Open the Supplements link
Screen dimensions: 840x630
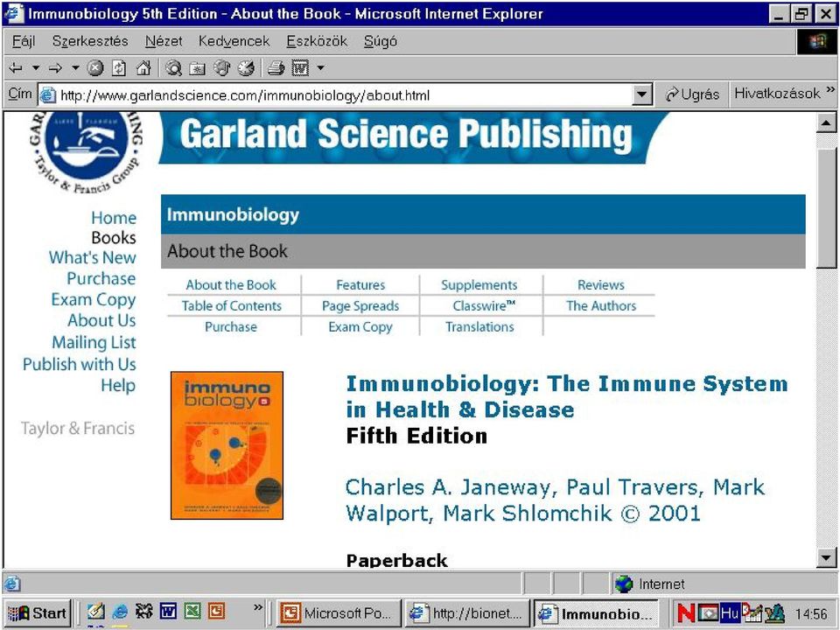coord(479,285)
